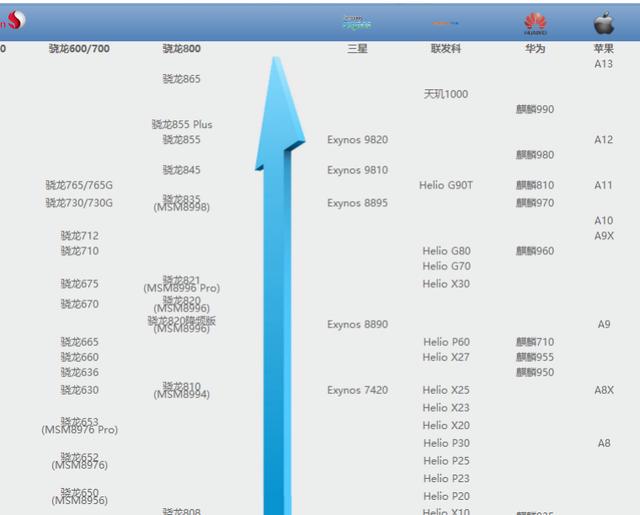Click the Exynos 8895 entry
640x515 pixels.
coord(358,203)
